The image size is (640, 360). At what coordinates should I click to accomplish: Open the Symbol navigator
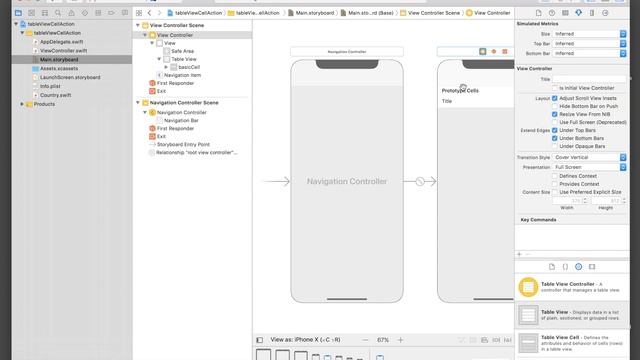[x=45, y=13]
